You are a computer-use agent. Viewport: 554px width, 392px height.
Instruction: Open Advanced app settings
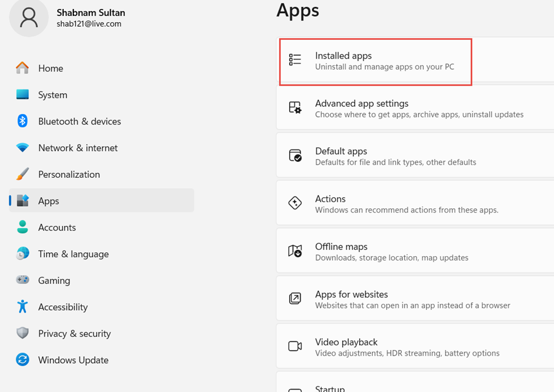click(415, 107)
